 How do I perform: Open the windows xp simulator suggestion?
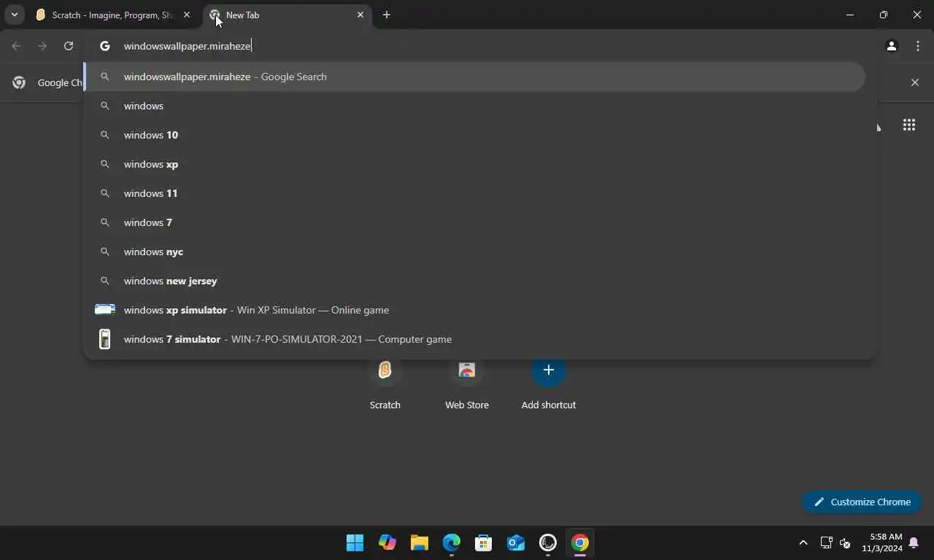pos(474,310)
